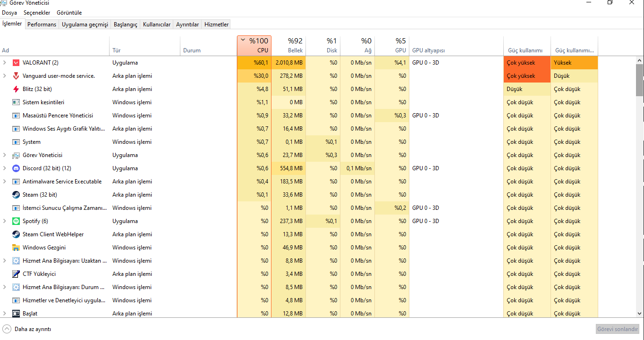Sort by the CPU column header
Viewport: 644px width, 340px height.
254,46
